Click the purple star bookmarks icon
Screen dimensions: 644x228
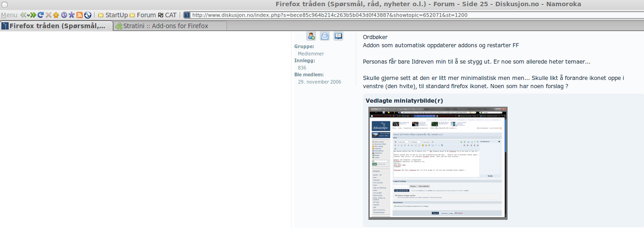[x=71, y=15]
